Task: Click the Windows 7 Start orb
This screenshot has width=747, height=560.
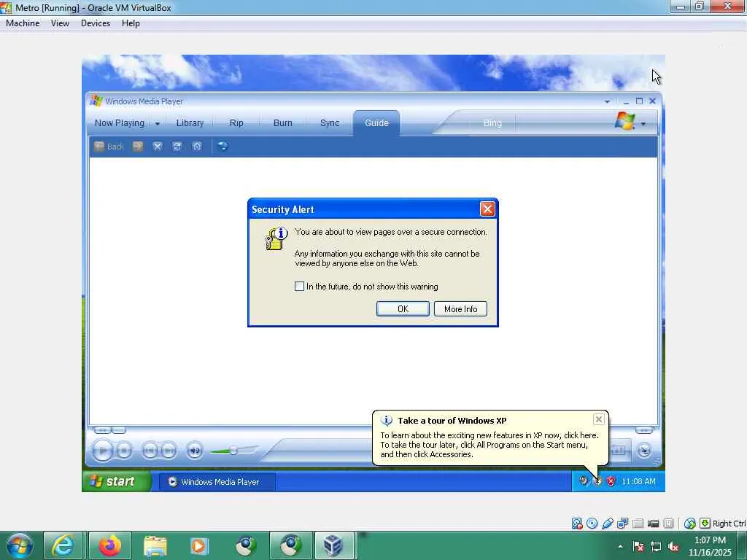Action: pos(18,545)
